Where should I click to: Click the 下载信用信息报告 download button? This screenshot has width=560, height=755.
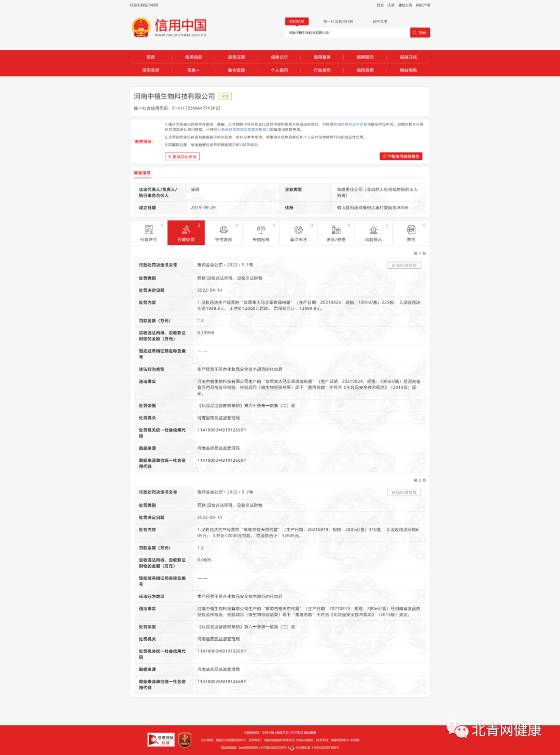[x=401, y=156]
